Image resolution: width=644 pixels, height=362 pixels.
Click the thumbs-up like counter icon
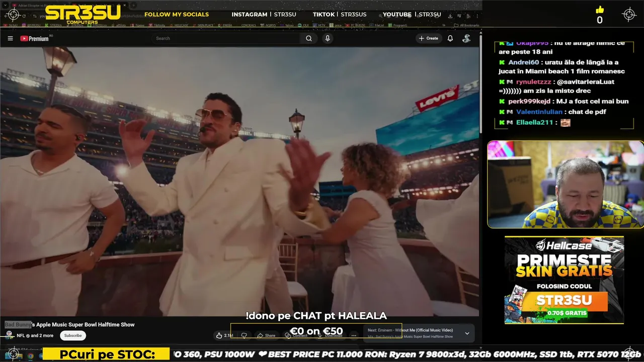pos(600,10)
